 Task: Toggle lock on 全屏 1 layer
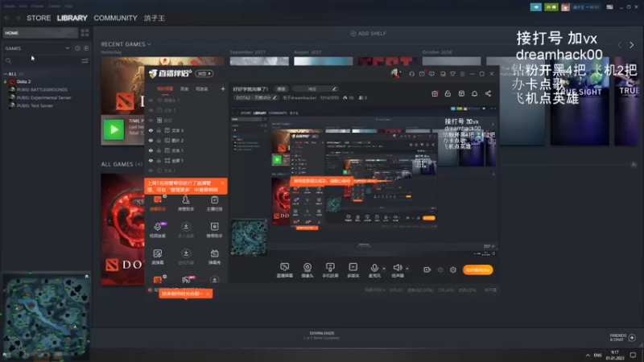[x=159, y=160]
